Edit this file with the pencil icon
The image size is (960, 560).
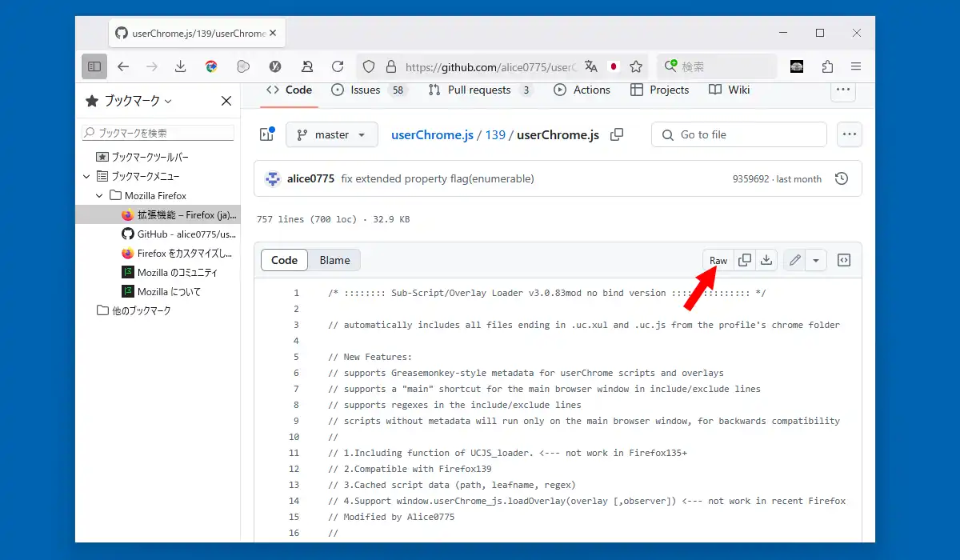[794, 260]
